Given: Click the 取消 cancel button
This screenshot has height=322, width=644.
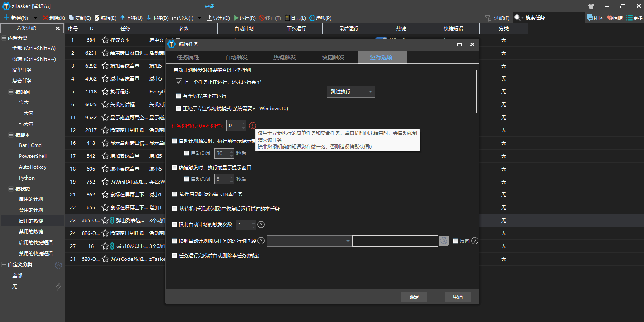Looking at the screenshot, I should [458, 297].
